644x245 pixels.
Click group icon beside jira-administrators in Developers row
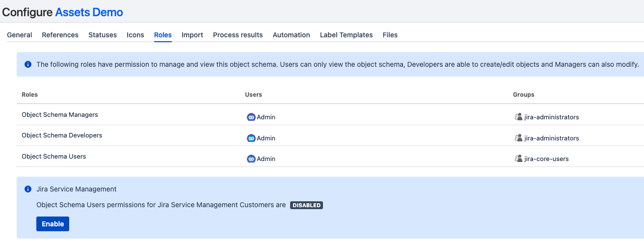(x=518, y=138)
